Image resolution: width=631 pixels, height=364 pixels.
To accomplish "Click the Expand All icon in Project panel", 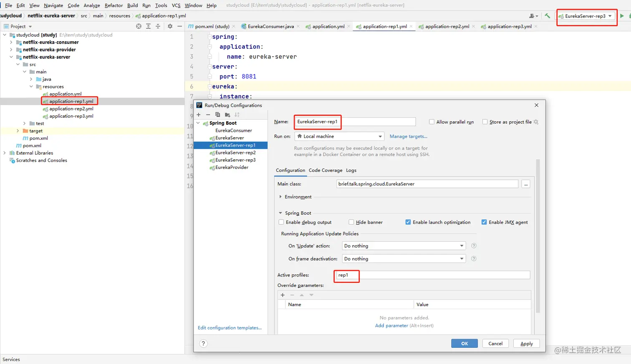I will pyautogui.click(x=148, y=26).
